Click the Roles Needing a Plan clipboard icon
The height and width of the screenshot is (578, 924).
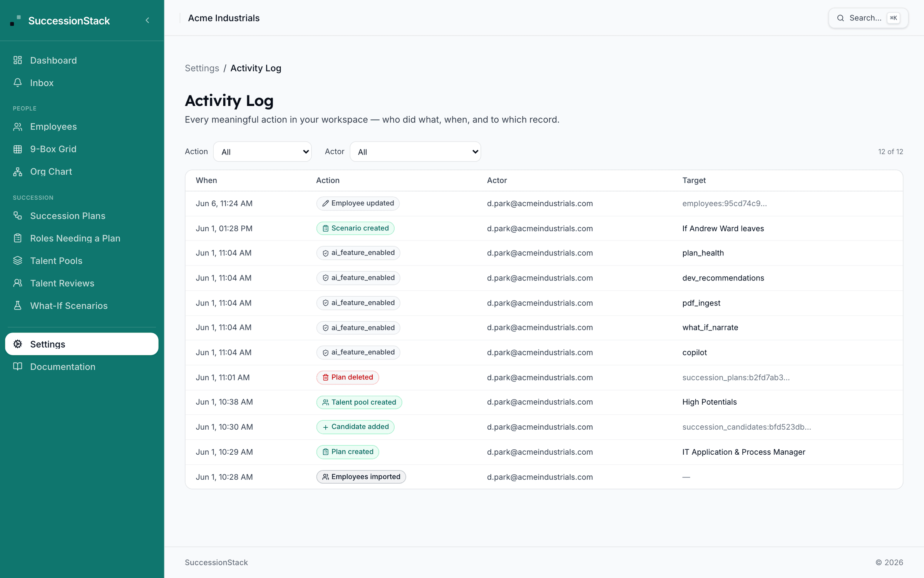tap(18, 238)
